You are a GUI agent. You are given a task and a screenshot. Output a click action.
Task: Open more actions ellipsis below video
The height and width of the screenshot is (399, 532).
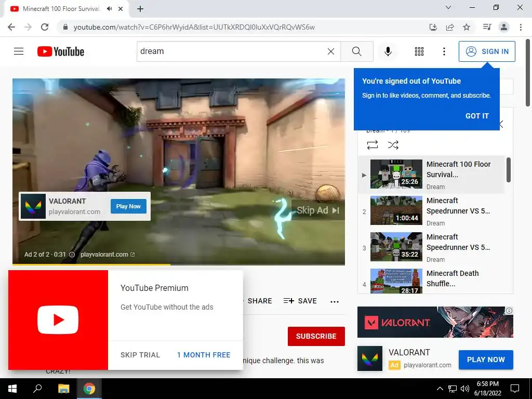tap(335, 302)
